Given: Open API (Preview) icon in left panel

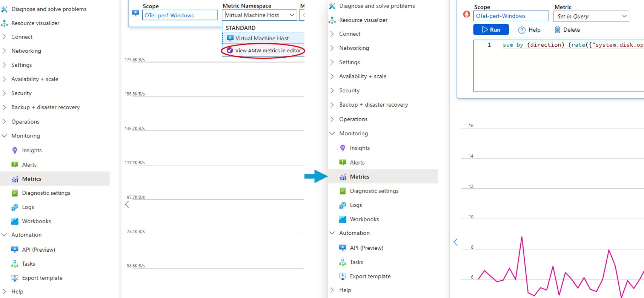Looking at the screenshot, I should (x=15, y=249).
